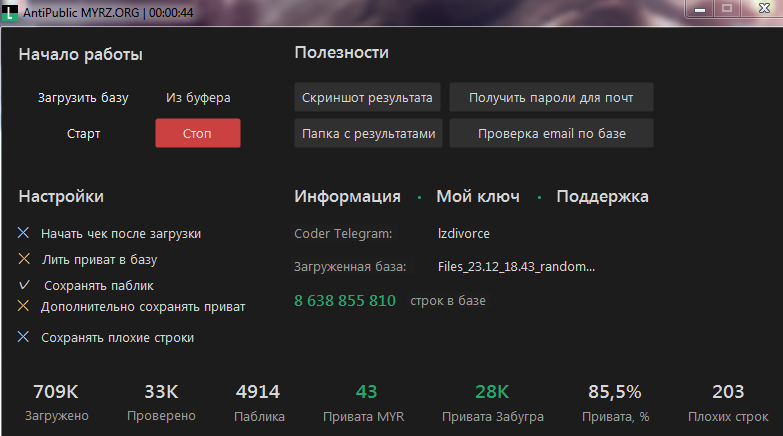The image size is (783, 436).
Task: Take 'Скриншот результата' screenshot
Action: click(368, 98)
